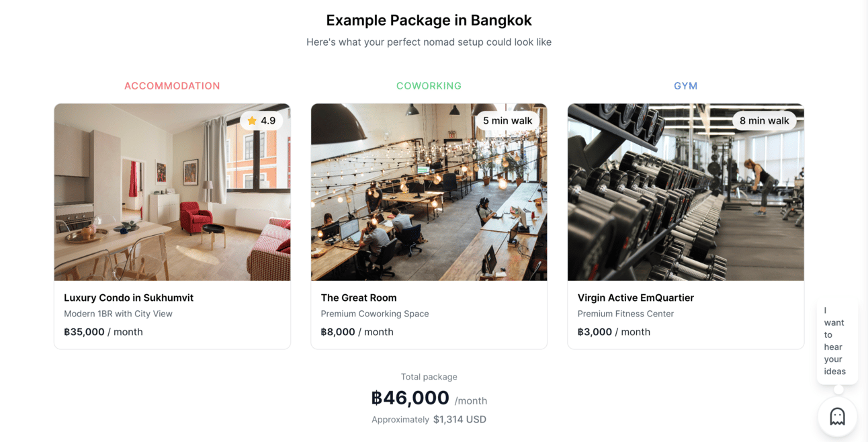Open The Great Room title link

(359, 298)
